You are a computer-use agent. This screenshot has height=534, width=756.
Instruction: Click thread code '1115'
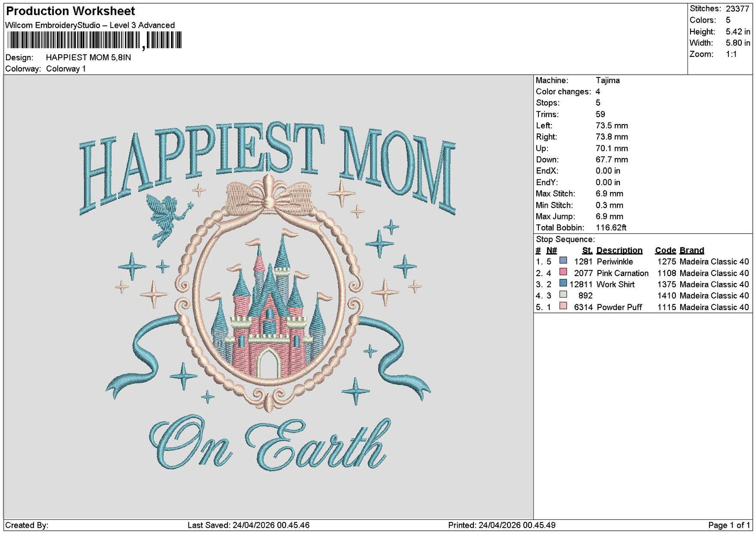[x=667, y=307]
